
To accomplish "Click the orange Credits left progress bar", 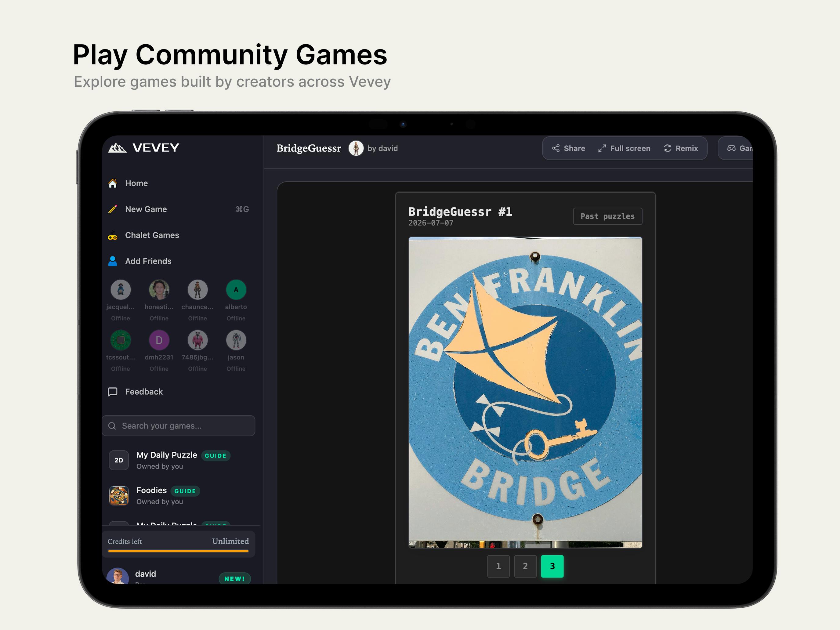I will (x=179, y=551).
